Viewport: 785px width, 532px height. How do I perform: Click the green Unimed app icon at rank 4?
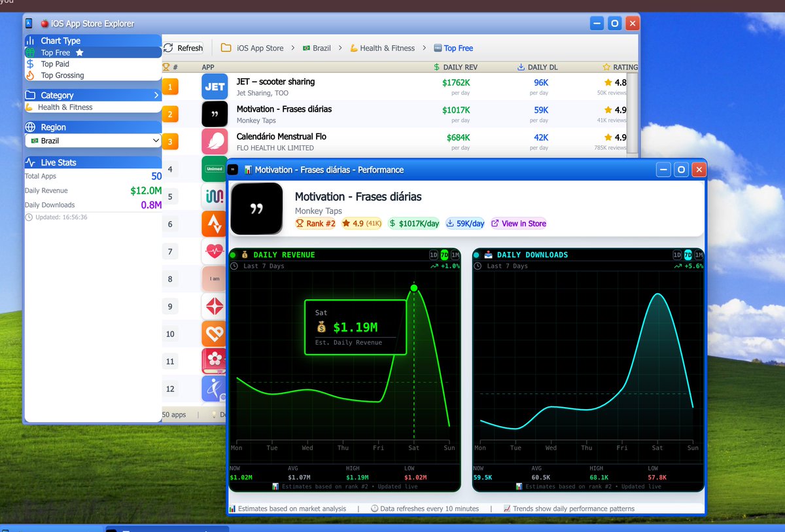(214, 169)
